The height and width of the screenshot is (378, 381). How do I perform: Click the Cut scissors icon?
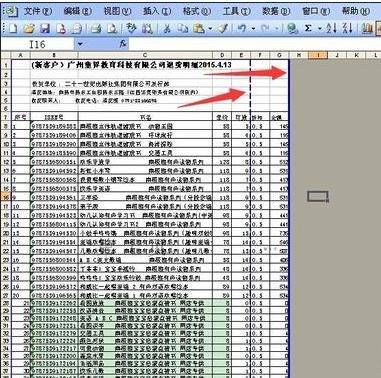click(166, 29)
